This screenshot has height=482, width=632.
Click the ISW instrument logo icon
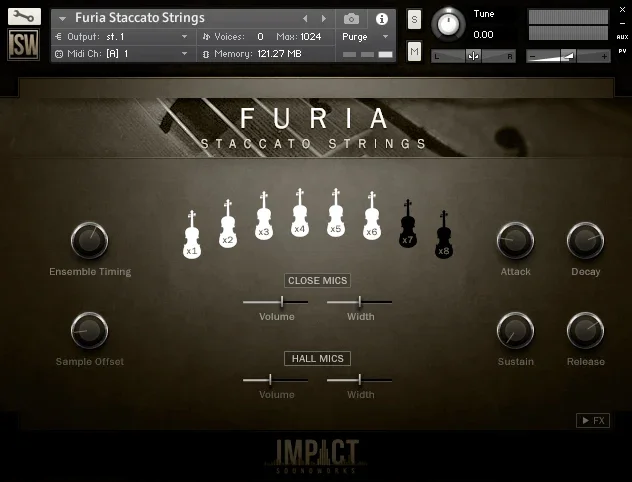click(24, 45)
